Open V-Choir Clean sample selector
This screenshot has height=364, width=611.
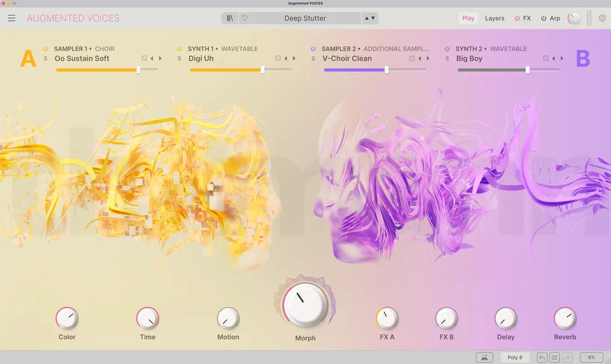pyautogui.click(x=347, y=59)
